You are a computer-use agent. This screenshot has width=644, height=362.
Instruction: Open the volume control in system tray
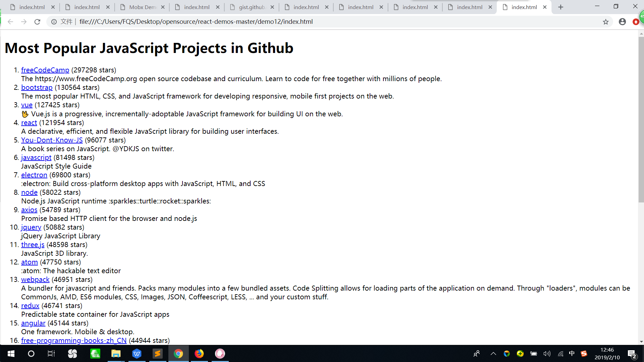tap(547, 354)
